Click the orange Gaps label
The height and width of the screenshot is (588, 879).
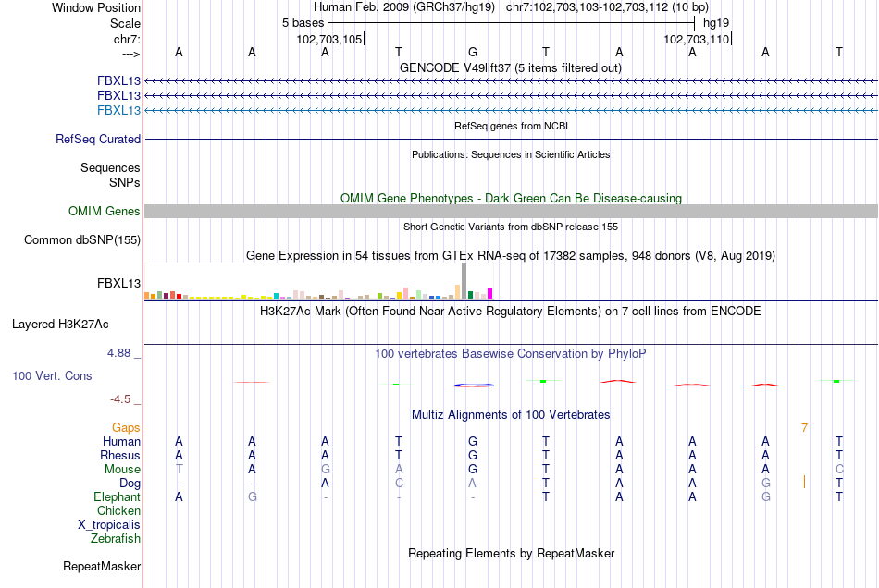126,428
